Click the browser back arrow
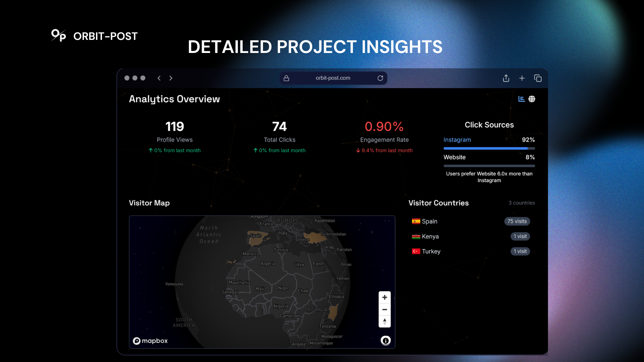Screen dimensions: 644x362 click(159, 78)
